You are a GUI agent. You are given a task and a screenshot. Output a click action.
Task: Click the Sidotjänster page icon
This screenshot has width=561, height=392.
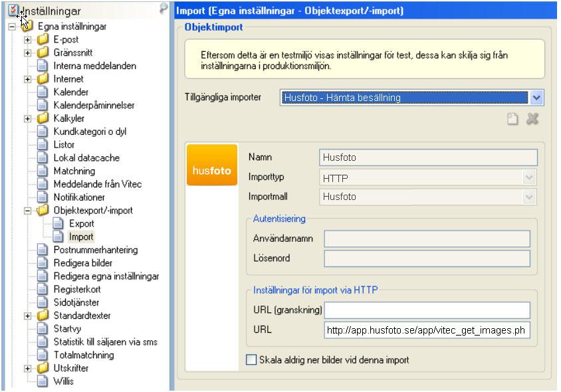tap(43, 302)
